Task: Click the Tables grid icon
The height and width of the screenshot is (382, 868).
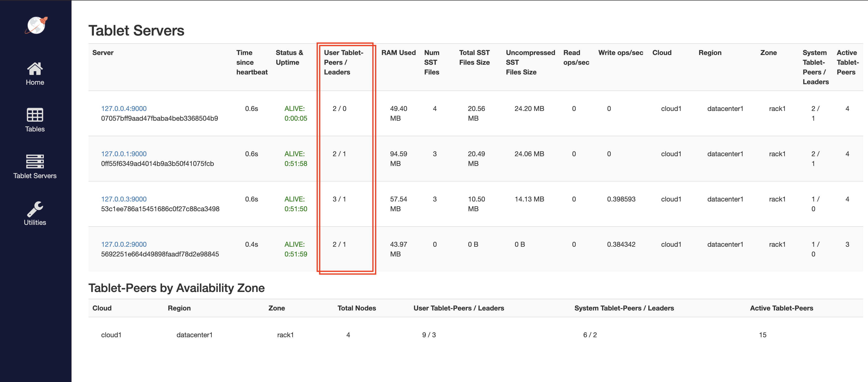Action: point(35,115)
